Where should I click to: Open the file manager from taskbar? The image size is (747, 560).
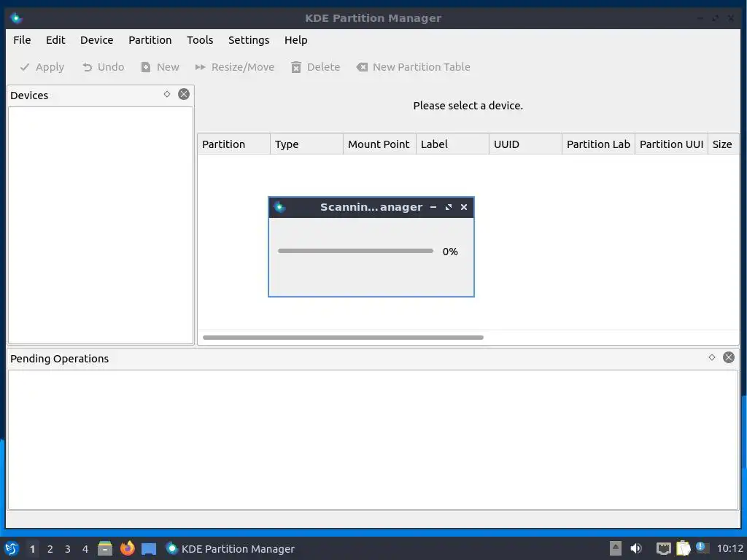click(105, 548)
